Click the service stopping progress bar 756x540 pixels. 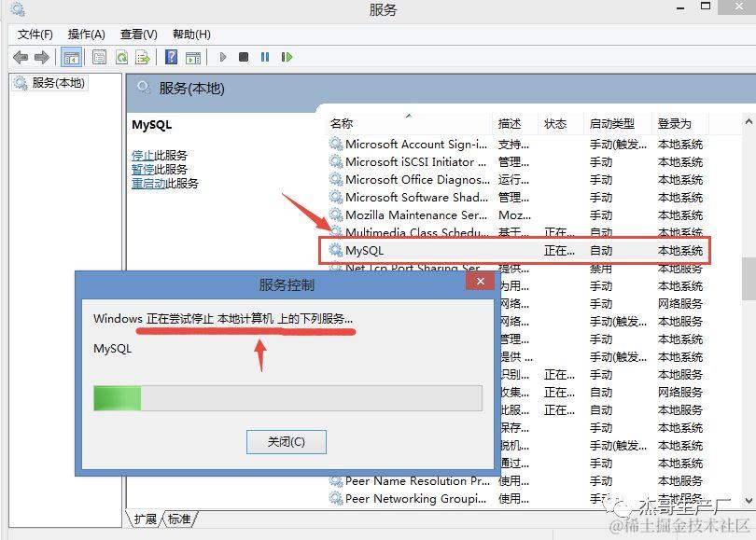point(287,398)
